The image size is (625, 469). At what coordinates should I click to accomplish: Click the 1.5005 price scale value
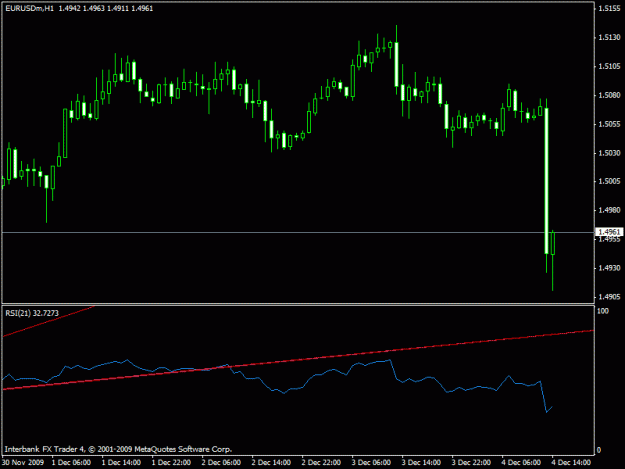tap(609, 182)
